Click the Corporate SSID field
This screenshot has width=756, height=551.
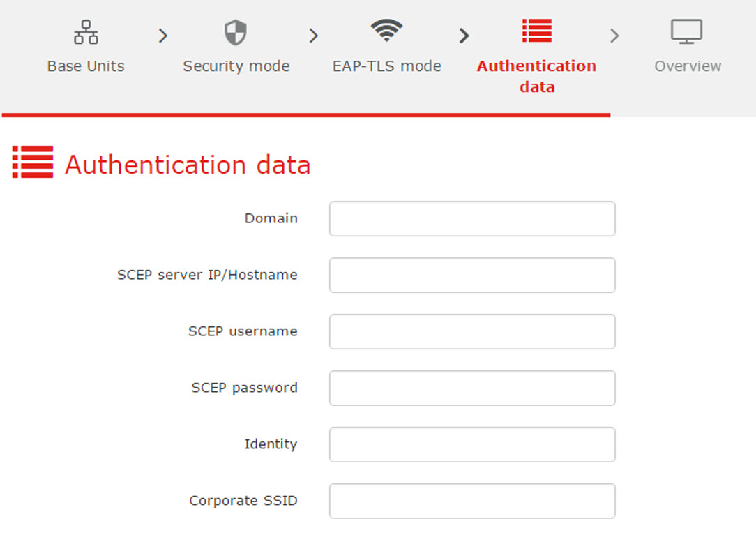(472, 501)
